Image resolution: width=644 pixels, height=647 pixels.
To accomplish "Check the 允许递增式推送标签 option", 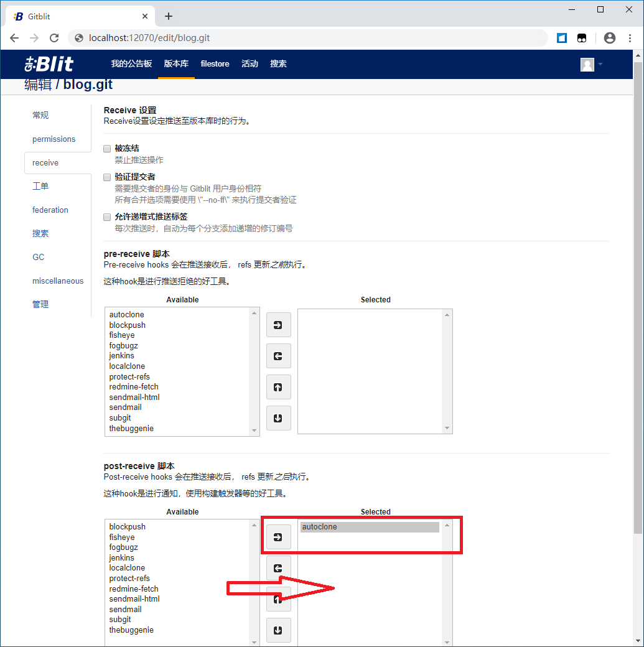I will (107, 217).
